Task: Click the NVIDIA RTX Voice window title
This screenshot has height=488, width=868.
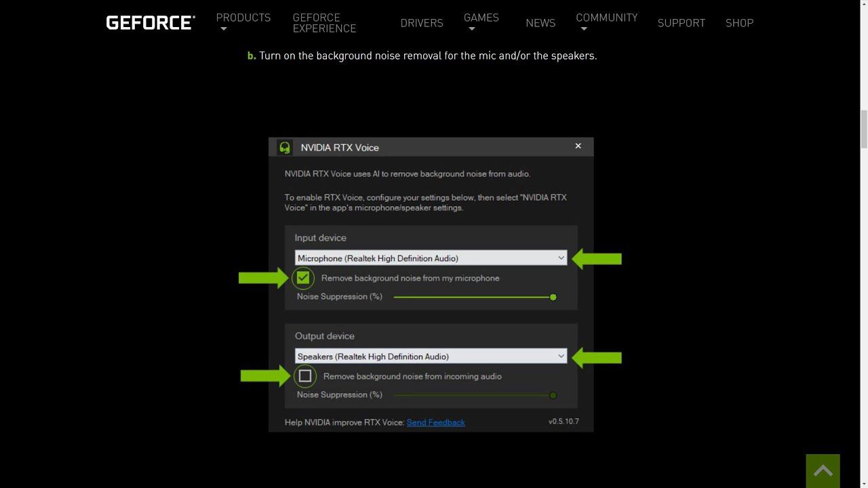Action: click(x=340, y=148)
